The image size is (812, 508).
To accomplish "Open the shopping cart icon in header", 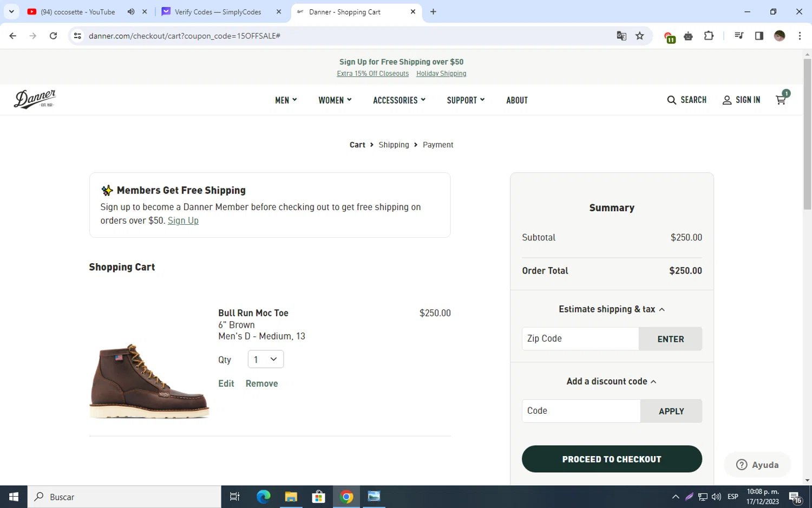I will (x=781, y=100).
